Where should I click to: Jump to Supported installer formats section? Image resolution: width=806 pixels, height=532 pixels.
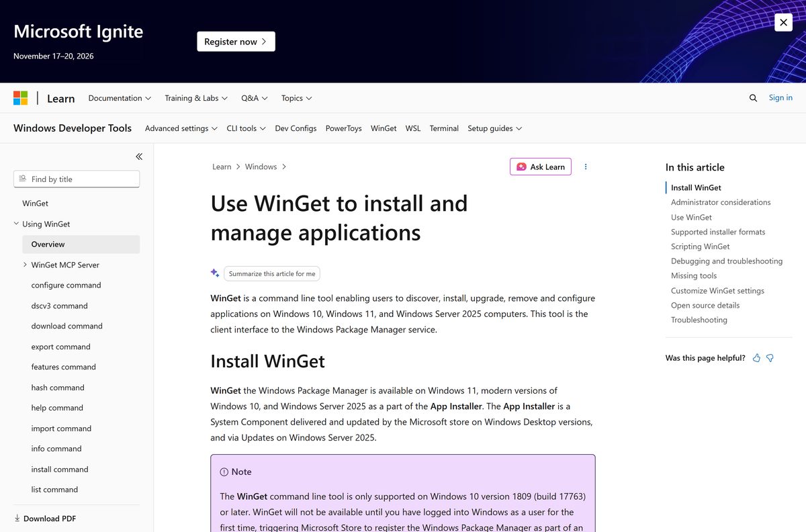[718, 232]
